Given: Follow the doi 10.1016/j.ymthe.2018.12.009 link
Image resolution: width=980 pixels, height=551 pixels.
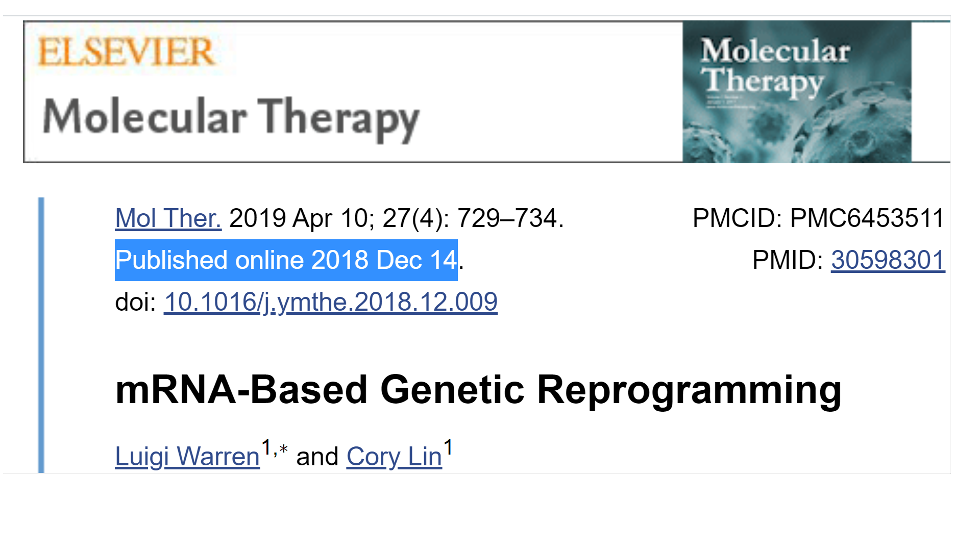Looking at the screenshot, I should pos(330,302).
